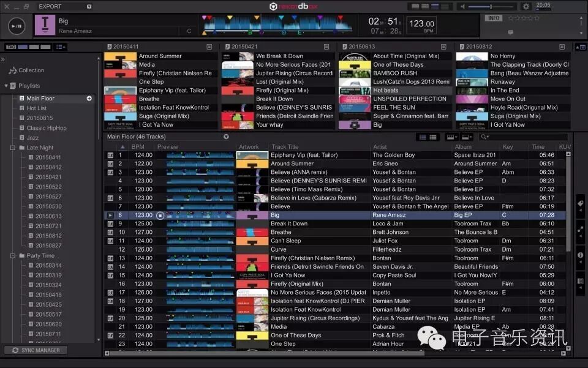Add a playlist with the Main Floor plus icon

[89, 98]
